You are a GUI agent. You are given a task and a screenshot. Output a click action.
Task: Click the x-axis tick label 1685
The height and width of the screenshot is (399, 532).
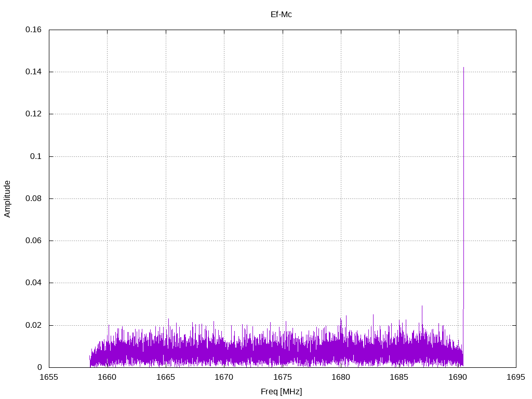400,377
